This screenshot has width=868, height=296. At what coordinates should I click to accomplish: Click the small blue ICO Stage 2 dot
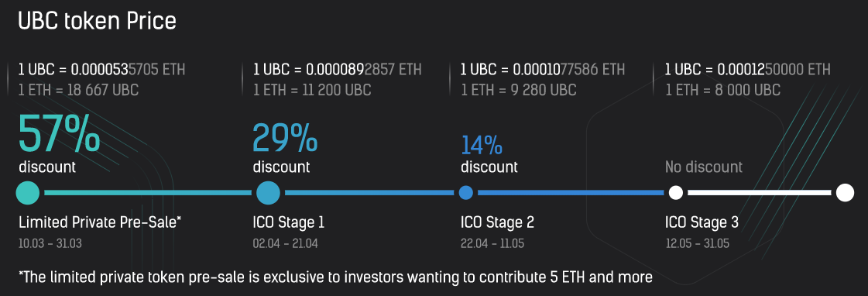pyautogui.click(x=466, y=192)
